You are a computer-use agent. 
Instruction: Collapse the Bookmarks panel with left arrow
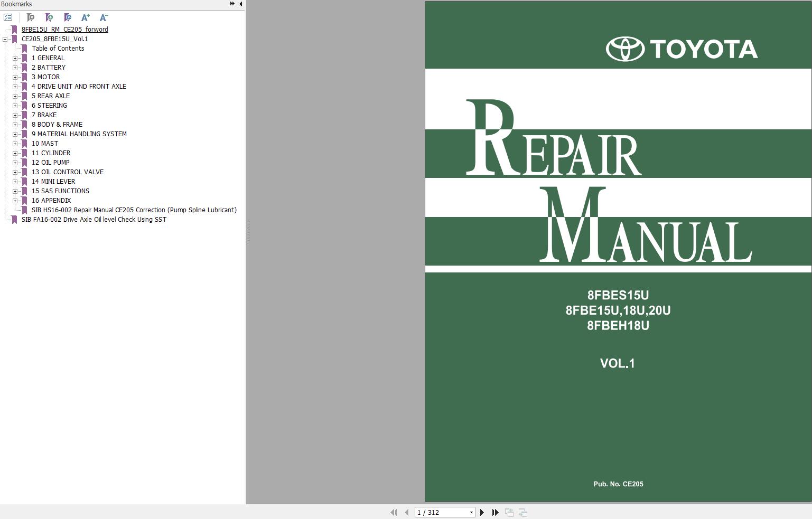(x=241, y=4)
